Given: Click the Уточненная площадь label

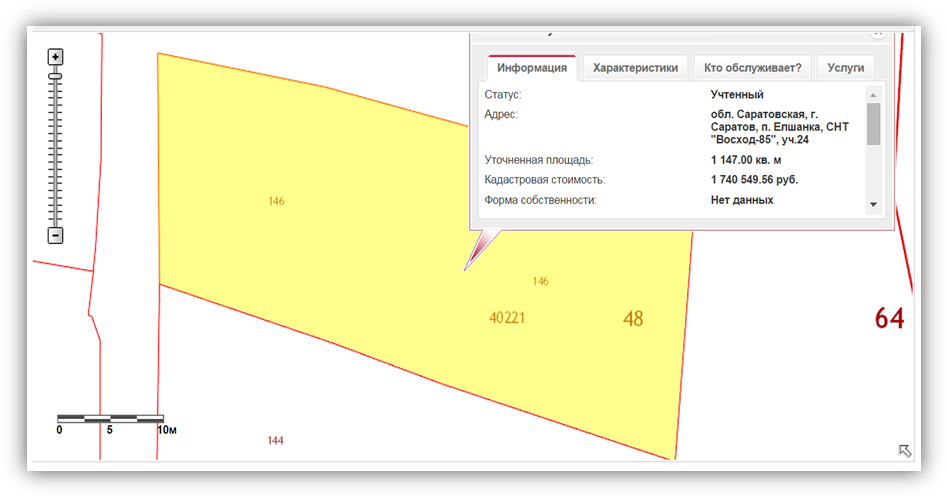Looking at the screenshot, I should pos(539,160).
